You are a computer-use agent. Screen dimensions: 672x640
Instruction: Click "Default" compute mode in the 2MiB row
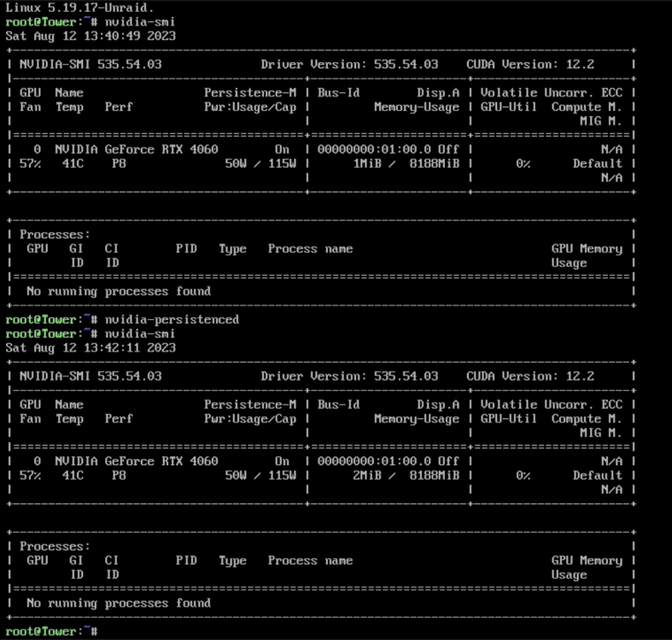pyautogui.click(x=598, y=475)
